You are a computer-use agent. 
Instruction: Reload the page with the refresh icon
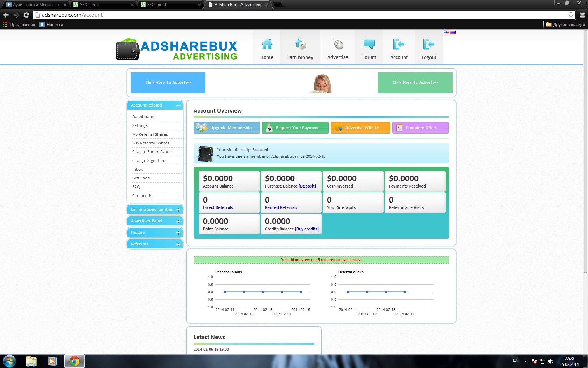point(26,15)
